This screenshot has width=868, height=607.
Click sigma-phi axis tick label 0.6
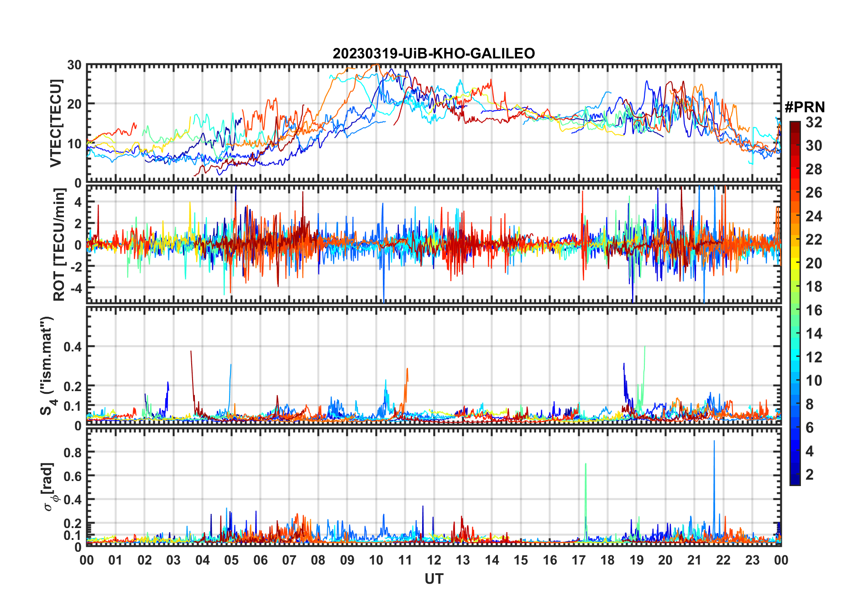[73, 476]
